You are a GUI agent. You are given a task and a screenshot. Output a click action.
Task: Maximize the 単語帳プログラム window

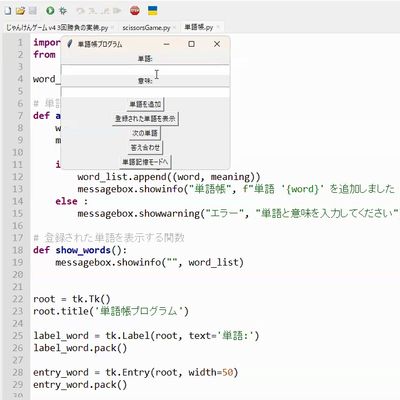(x=191, y=44)
